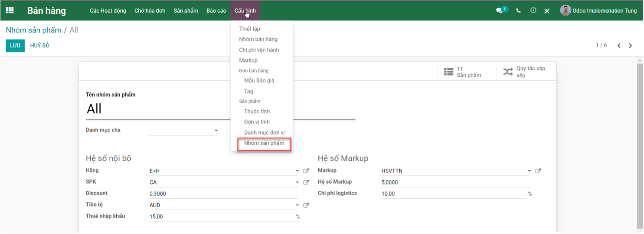Select Nhóm sản phẩm menu entry

264,143
